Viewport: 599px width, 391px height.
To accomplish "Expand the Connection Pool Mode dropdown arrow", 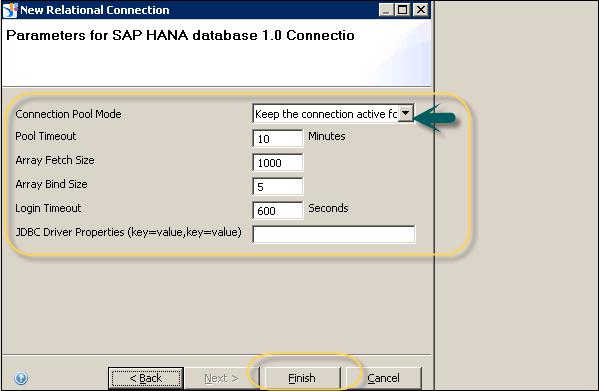I will click(406, 113).
